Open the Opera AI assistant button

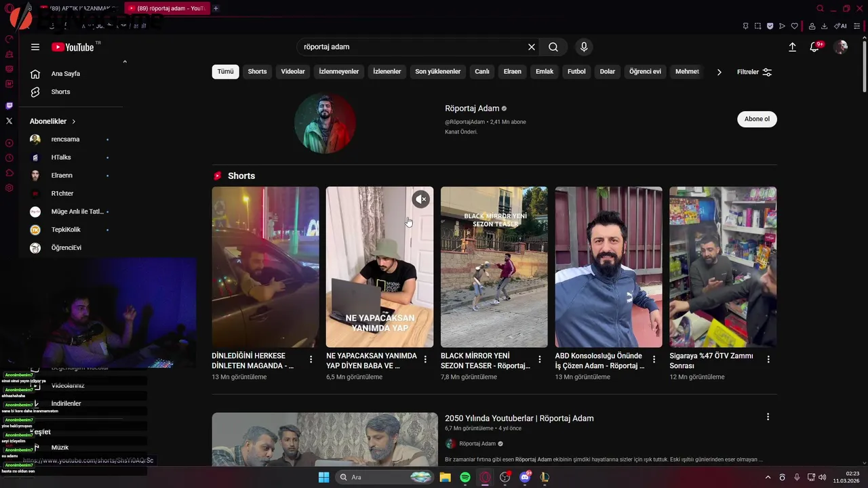tap(840, 26)
